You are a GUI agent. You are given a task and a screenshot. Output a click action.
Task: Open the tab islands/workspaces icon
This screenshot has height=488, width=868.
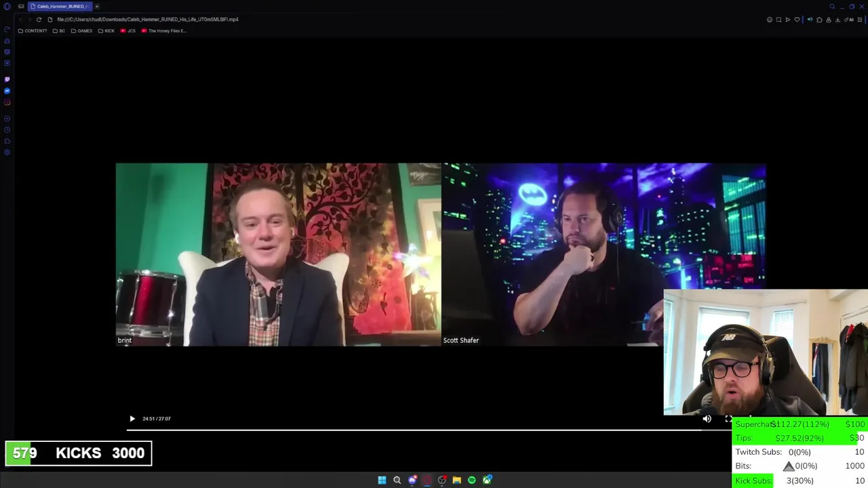[x=21, y=6]
